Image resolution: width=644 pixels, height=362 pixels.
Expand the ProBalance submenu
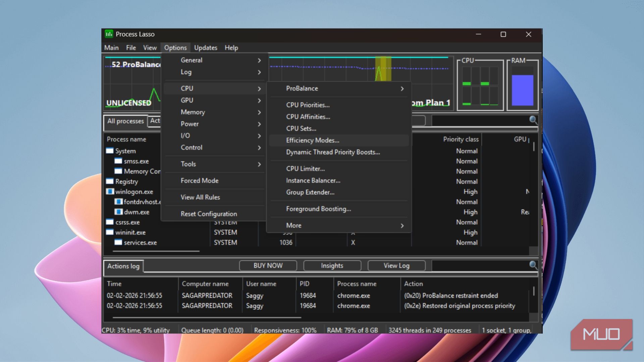click(339, 88)
